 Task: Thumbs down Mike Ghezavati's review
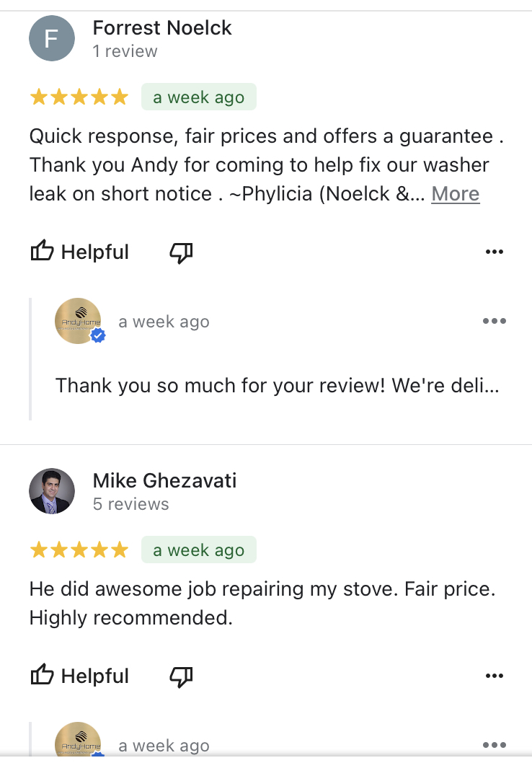181,676
